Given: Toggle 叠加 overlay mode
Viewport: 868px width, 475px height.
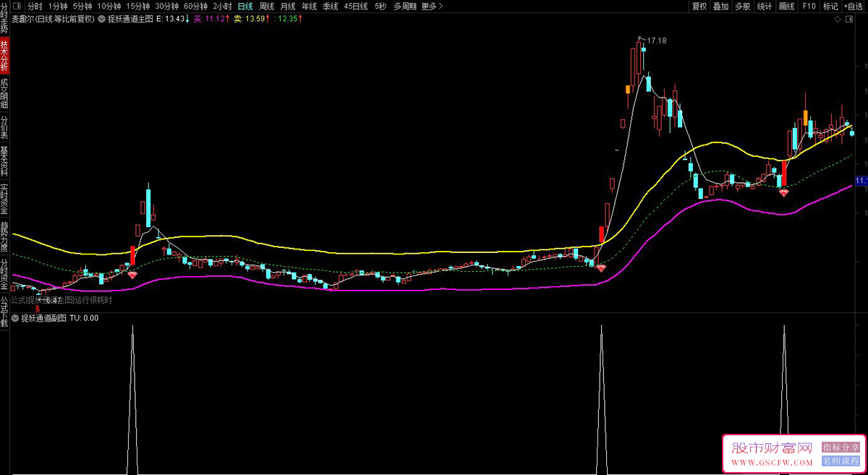Looking at the screenshot, I should point(721,7).
